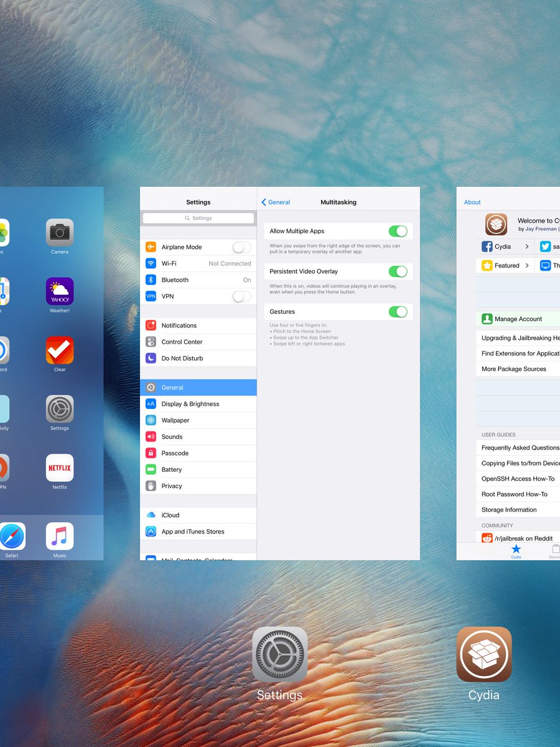The image size is (560, 747).
Task: Toggle the VPN switch
Action: coord(242,296)
